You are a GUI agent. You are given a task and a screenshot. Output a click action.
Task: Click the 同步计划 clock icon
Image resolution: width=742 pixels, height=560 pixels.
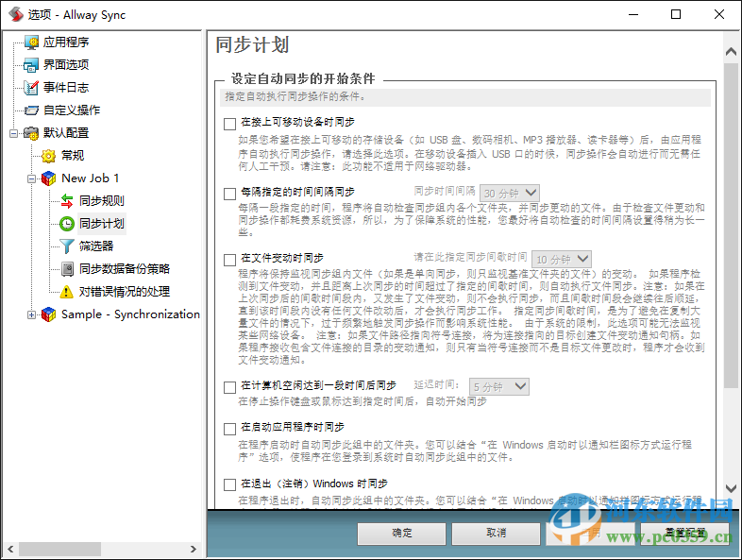67,224
